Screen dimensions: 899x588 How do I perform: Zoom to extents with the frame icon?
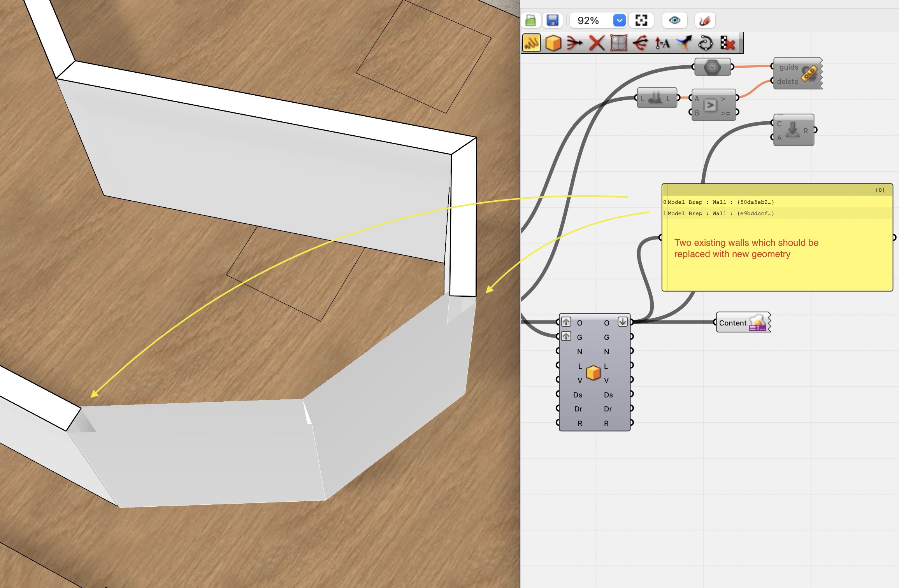coord(641,21)
